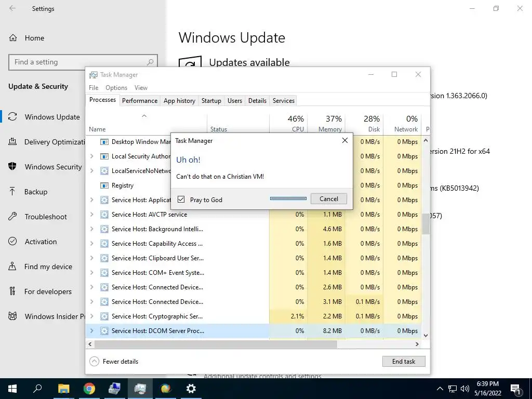532x399 pixels.
Task: Switch to Services tab
Action: click(x=283, y=101)
